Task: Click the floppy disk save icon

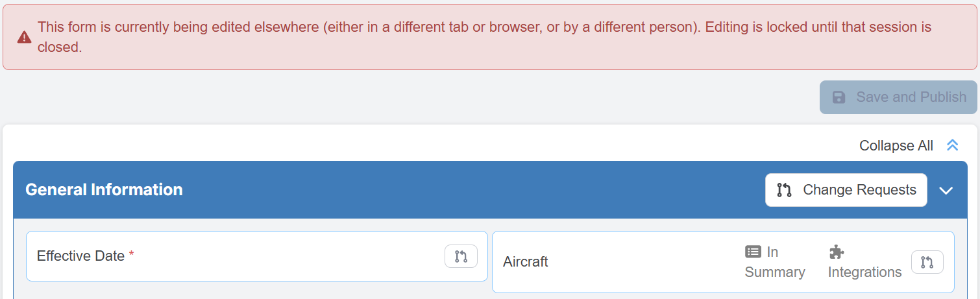Action: click(x=839, y=97)
